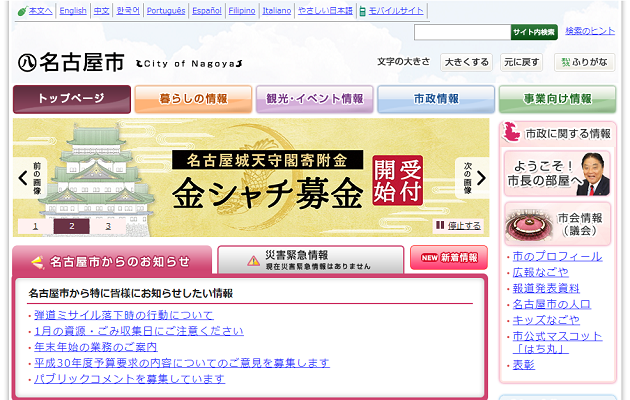Screen dimensions: 630x400
Task: Open the 金シャチ募金 banner
Action: pos(251,178)
